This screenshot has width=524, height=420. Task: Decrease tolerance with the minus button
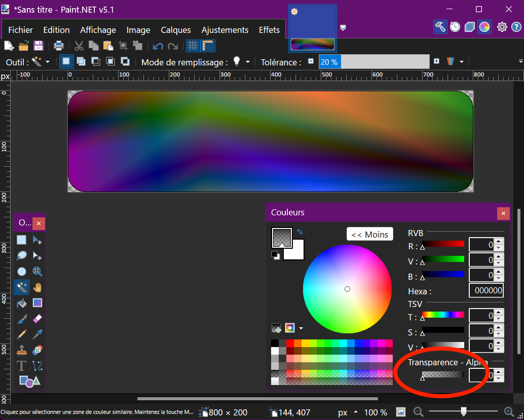tap(311, 61)
